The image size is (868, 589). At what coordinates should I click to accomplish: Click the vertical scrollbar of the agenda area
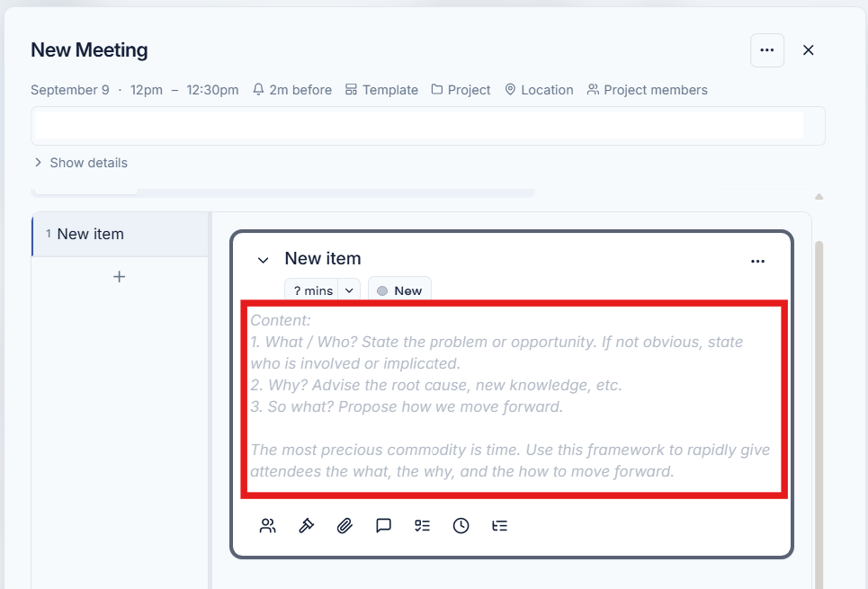click(x=819, y=415)
